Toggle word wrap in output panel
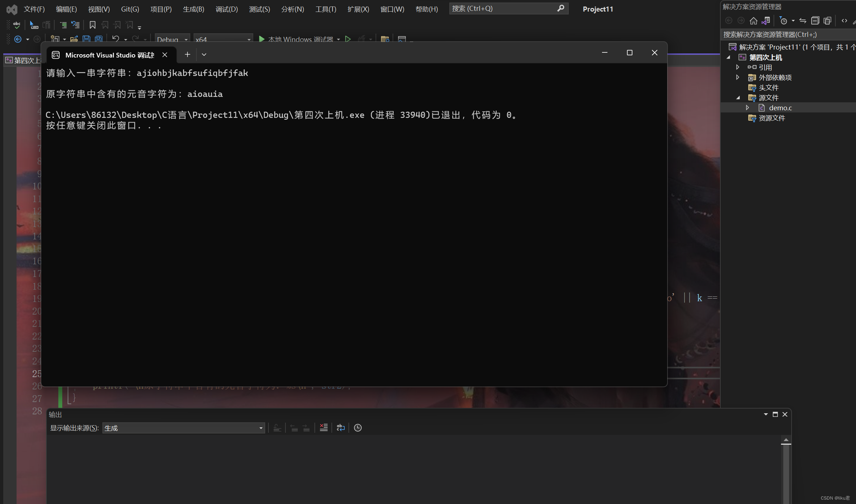The width and height of the screenshot is (856, 504). tap(340, 428)
